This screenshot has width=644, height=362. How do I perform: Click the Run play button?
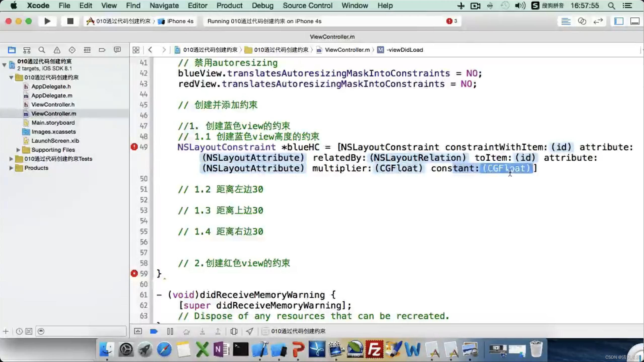[x=47, y=21]
